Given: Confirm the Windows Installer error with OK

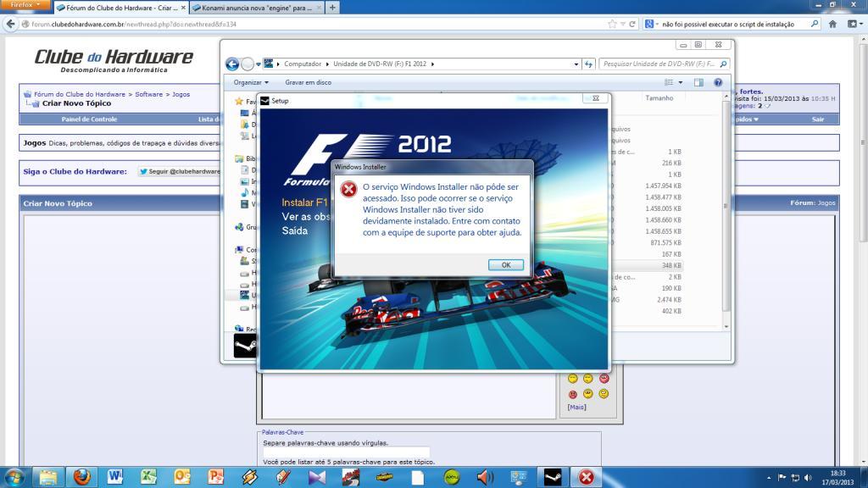Looking at the screenshot, I should click(506, 264).
